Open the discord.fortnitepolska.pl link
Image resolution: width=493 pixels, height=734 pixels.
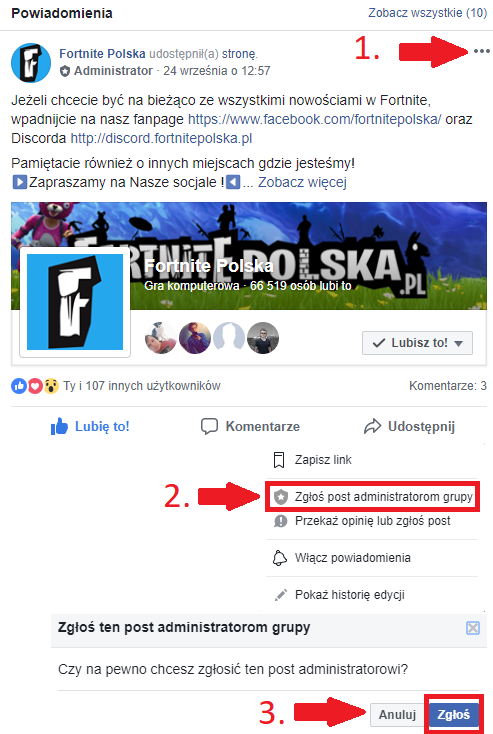[161, 139]
